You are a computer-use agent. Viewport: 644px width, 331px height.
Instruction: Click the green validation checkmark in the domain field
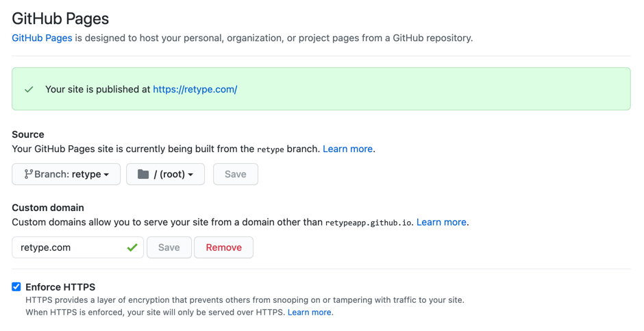132,247
